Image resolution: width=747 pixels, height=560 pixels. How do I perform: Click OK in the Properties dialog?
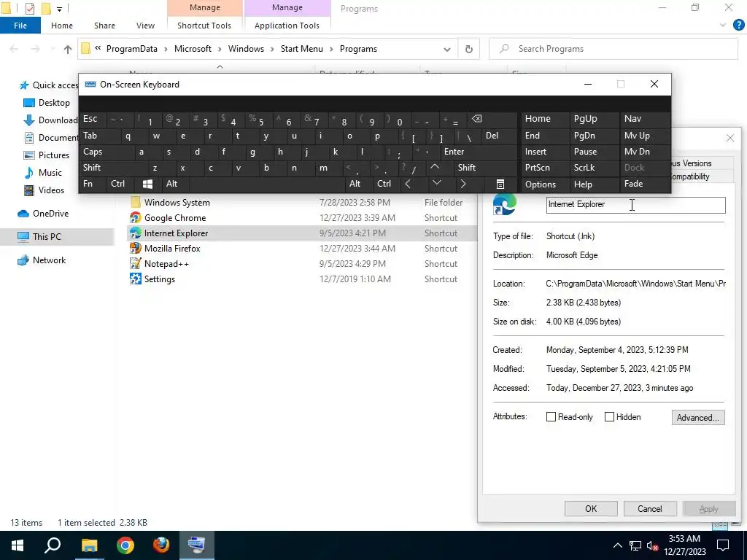click(x=591, y=508)
